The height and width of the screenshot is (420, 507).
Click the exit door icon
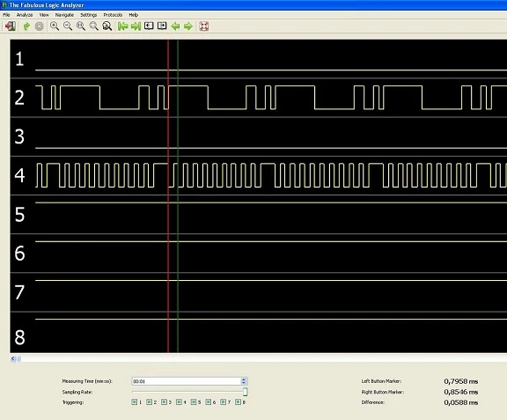point(11,26)
